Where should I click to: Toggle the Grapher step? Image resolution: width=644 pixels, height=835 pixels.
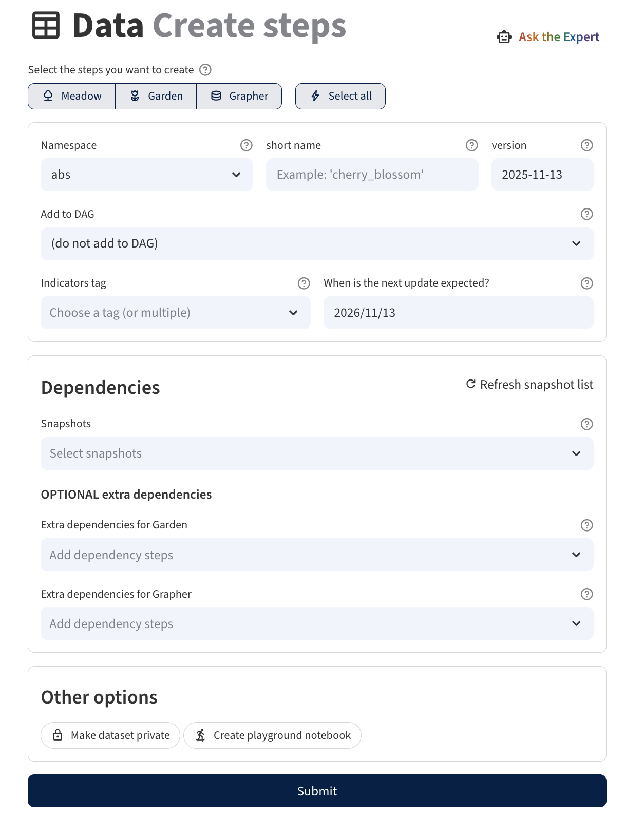point(239,96)
